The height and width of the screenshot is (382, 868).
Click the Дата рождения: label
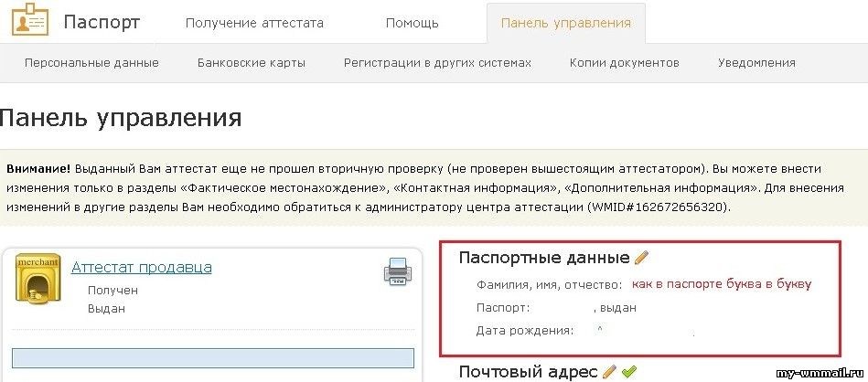tap(525, 331)
